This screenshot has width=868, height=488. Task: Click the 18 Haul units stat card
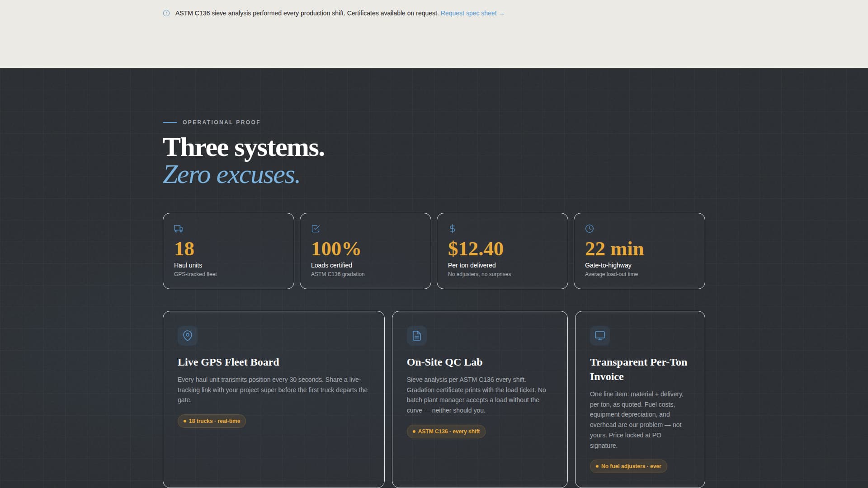pos(228,251)
